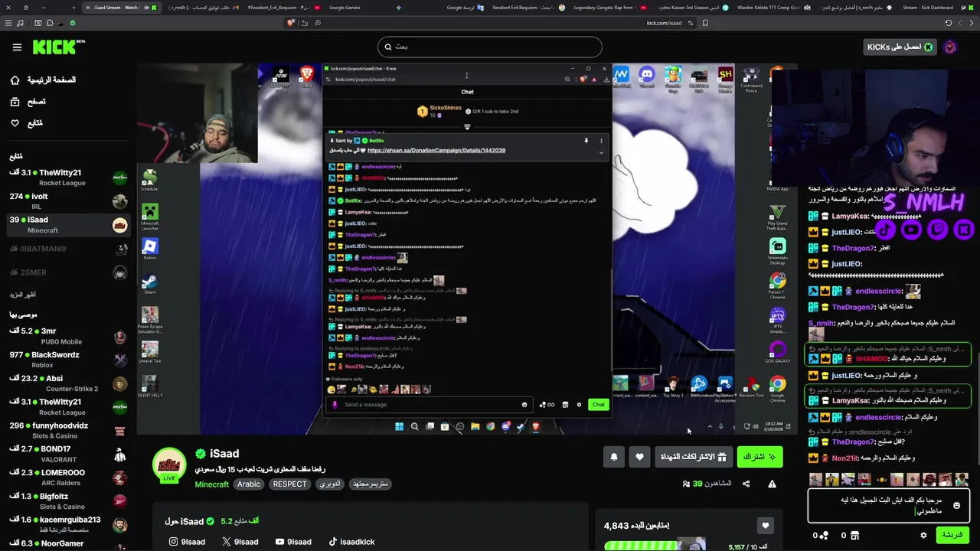Go to Home page in sidebar
The width and height of the screenshot is (980, 551).
pyautogui.click(x=44, y=80)
